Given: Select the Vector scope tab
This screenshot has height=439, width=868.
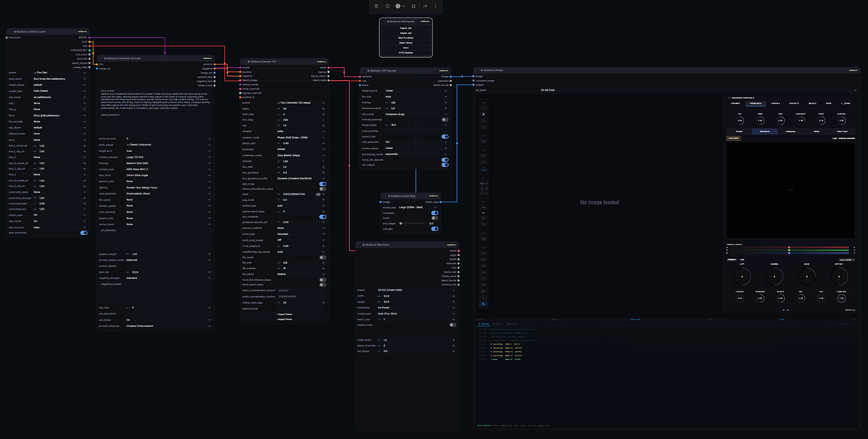Looking at the screenshot, I should point(816,131).
